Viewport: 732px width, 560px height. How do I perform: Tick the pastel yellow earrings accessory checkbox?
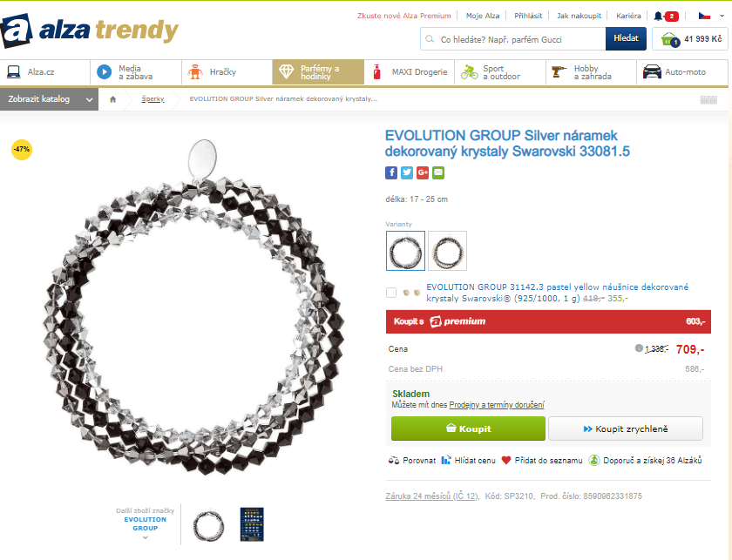pyautogui.click(x=391, y=293)
